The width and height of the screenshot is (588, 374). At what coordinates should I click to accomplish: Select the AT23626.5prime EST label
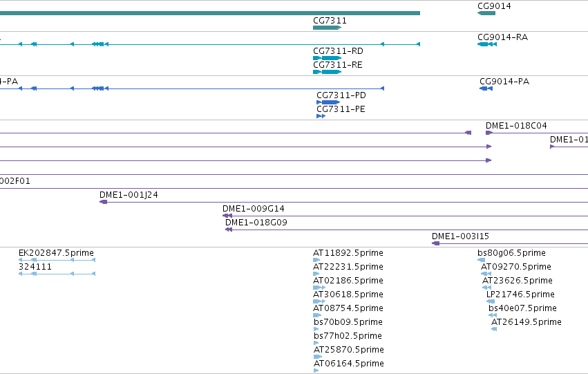[x=517, y=281]
